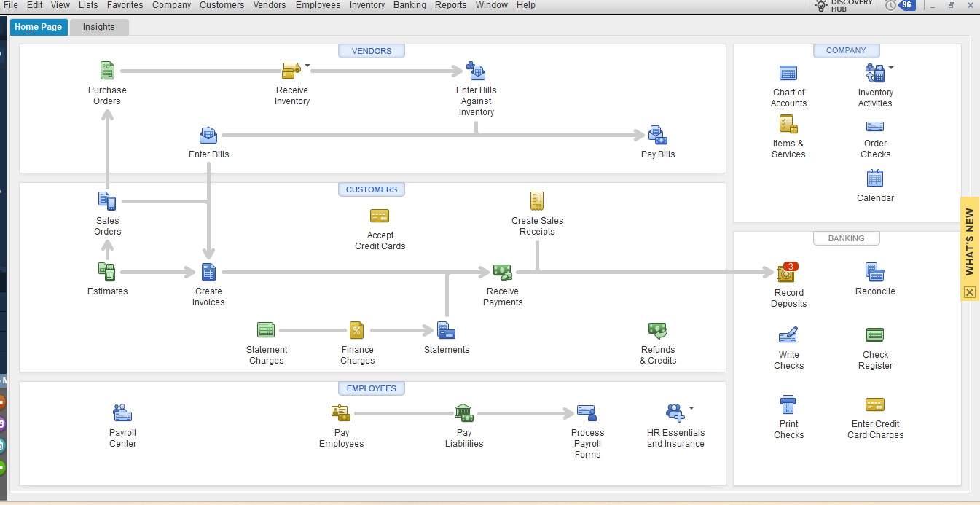Expand the Receive Inventory dropdown arrow

307,66
